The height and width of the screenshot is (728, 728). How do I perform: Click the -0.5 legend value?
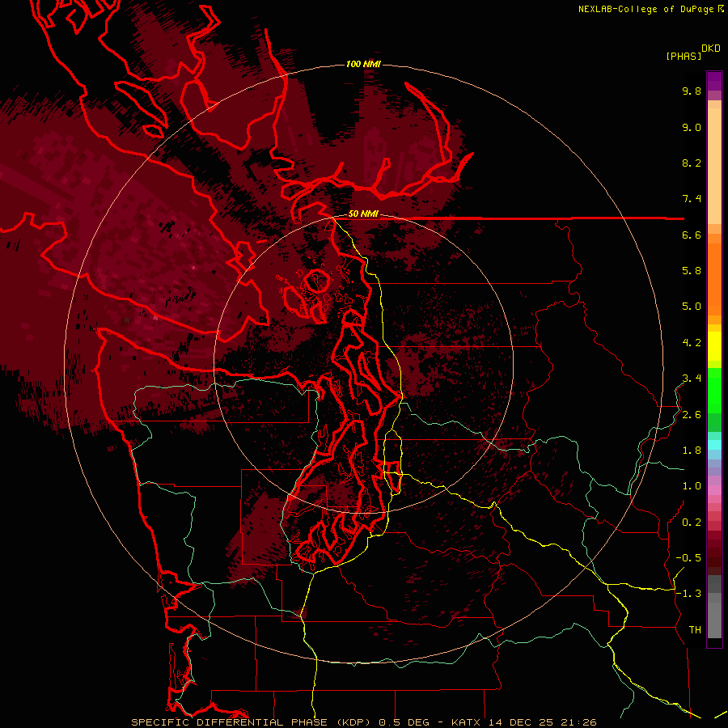point(688,558)
